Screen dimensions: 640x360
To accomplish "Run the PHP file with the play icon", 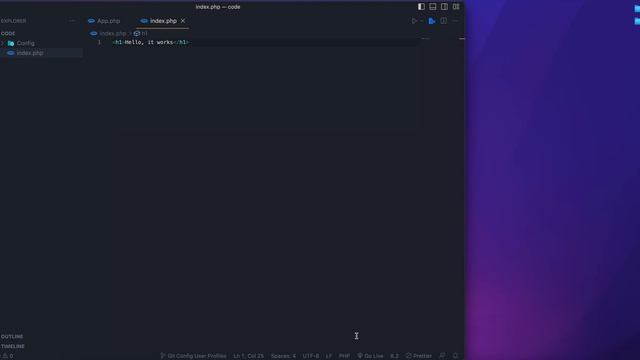I will (x=414, y=21).
